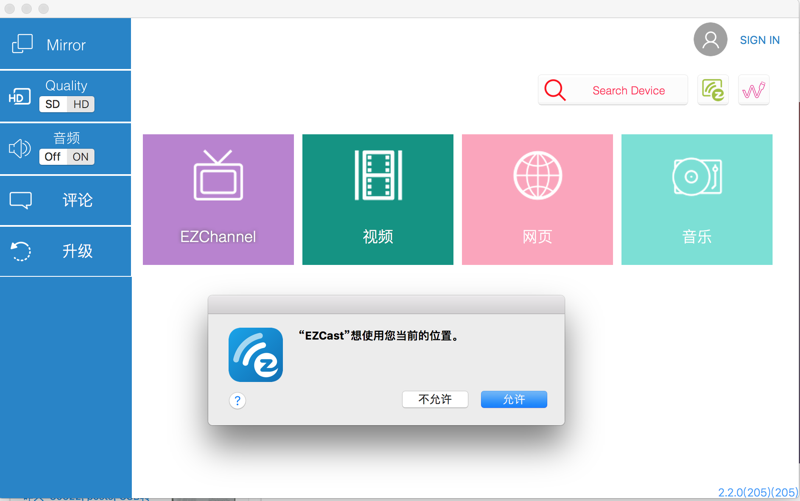The image size is (800, 501).
Task: Click the upgrade refresh arrow icon
Action: tap(21, 251)
